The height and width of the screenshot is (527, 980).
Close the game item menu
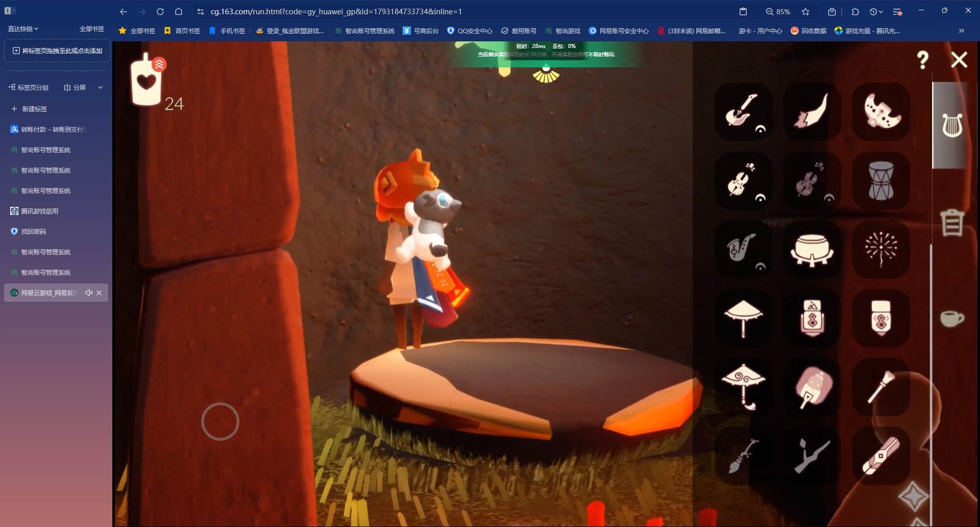coord(959,60)
